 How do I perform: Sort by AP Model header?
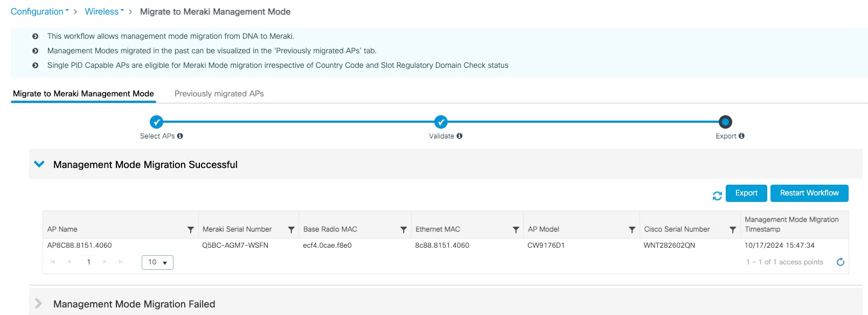543,229
